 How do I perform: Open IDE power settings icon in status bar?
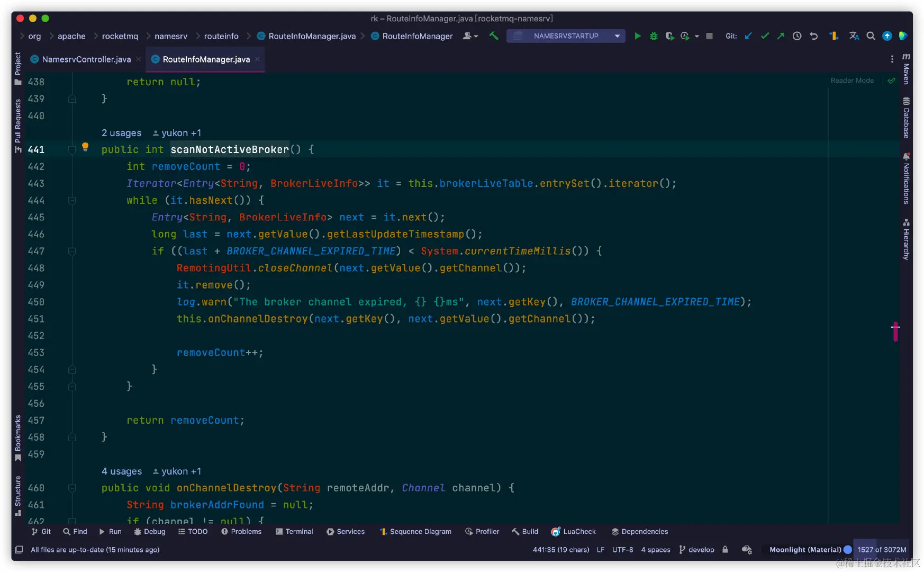(747, 549)
